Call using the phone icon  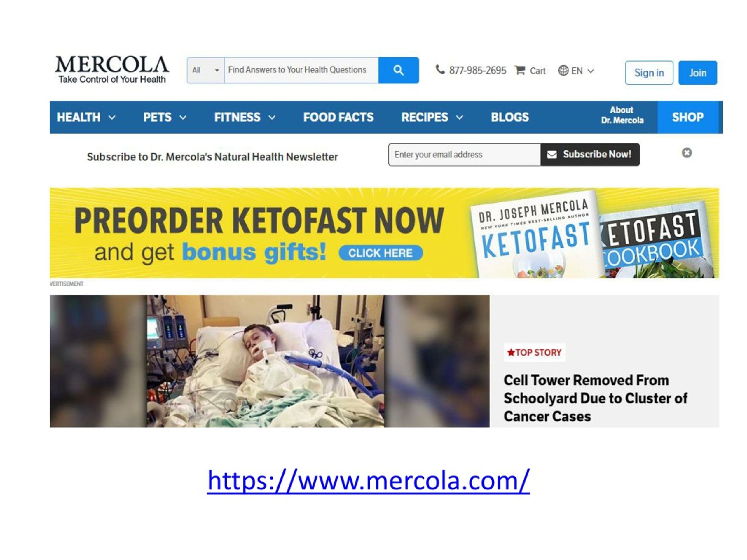(x=440, y=69)
